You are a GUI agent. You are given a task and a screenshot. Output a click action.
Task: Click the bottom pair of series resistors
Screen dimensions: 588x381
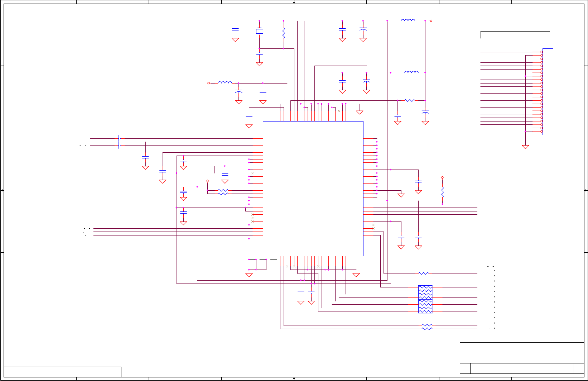(x=427, y=327)
